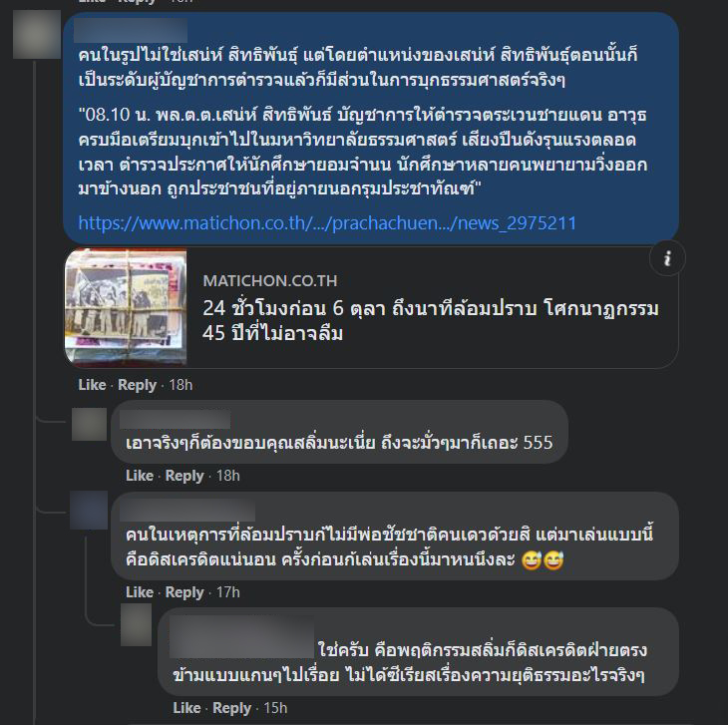The width and height of the screenshot is (728, 725).
Task: Open the top commenter's blurred profile picture
Action: [x=37, y=34]
